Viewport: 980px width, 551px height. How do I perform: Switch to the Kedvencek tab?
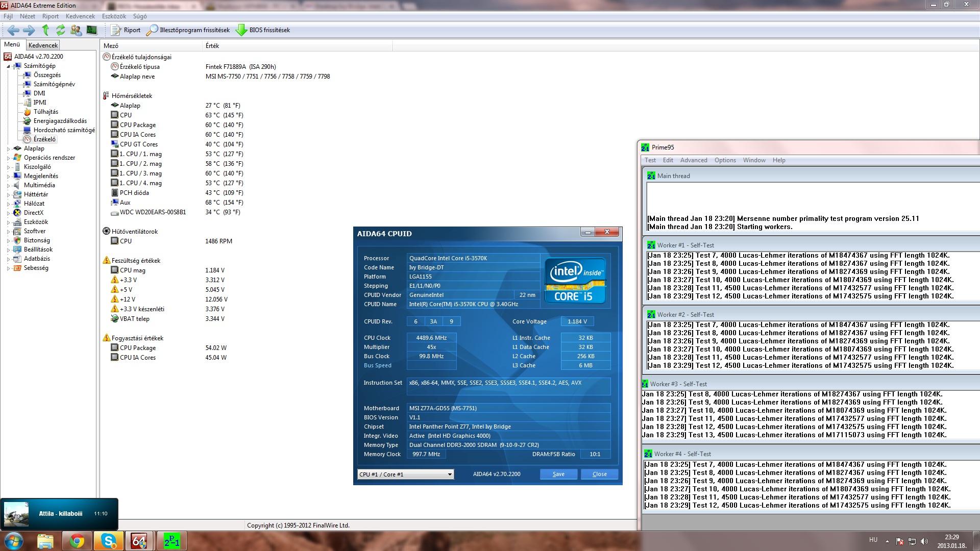[43, 45]
